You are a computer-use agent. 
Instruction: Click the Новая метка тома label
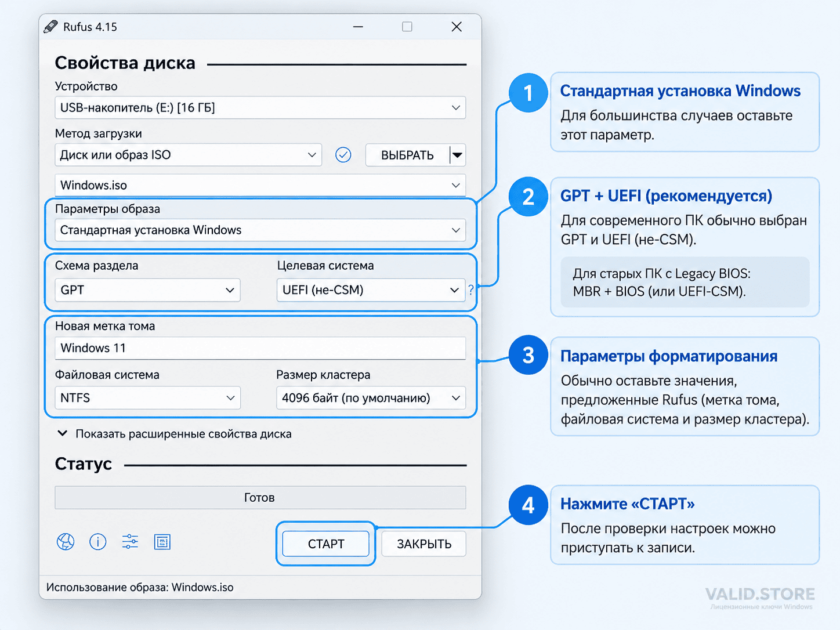[105, 326]
